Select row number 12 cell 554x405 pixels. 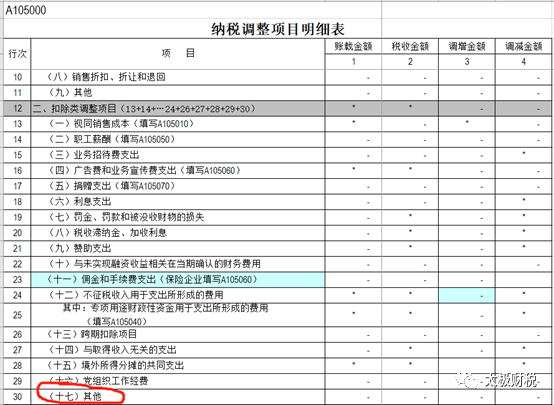pos(17,108)
